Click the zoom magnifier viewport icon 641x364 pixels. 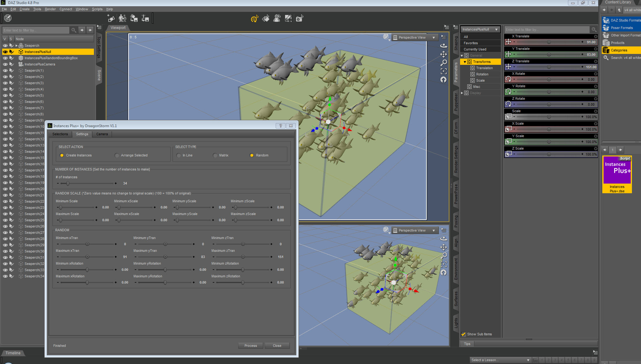click(443, 63)
